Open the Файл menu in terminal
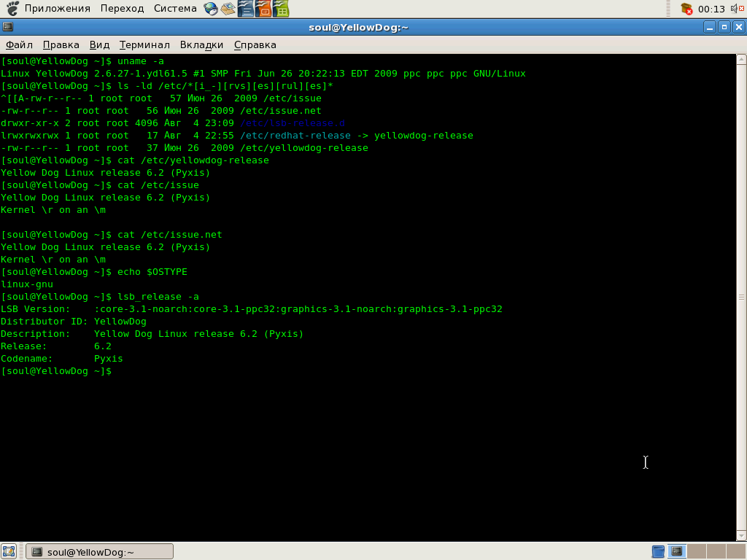Image resolution: width=747 pixels, height=560 pixels. click(19, 44)
